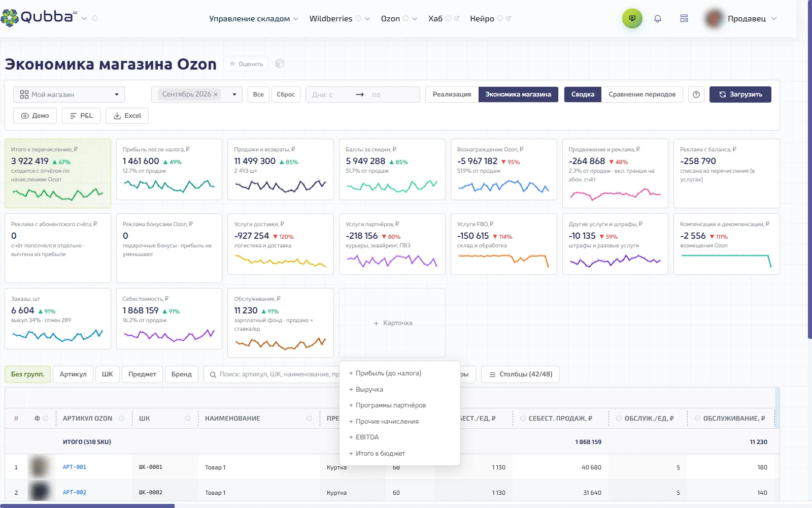812x508 pixels.
Task: Open the layout panels icon in header
Action: (684, 19)
